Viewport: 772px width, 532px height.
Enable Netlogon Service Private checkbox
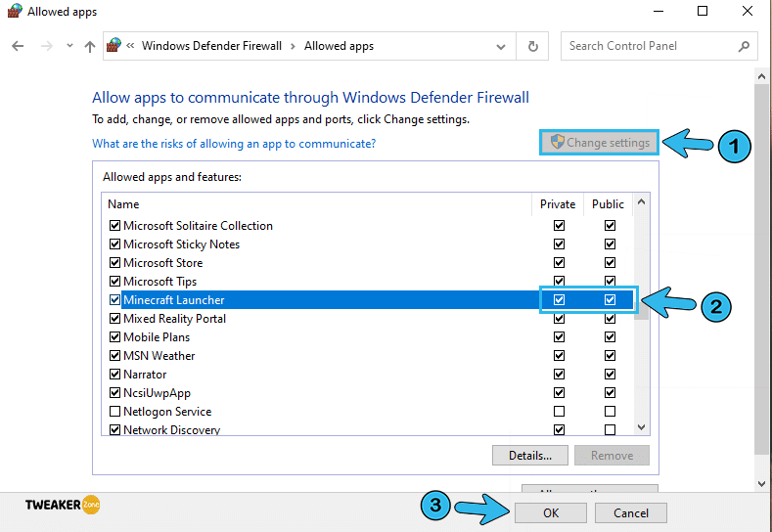pos(559,411)
